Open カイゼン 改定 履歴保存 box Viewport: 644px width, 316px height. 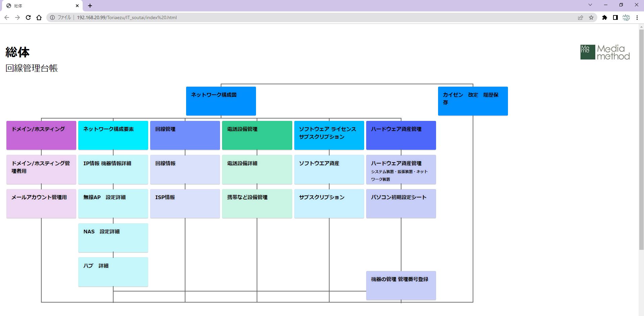(473, 101)
